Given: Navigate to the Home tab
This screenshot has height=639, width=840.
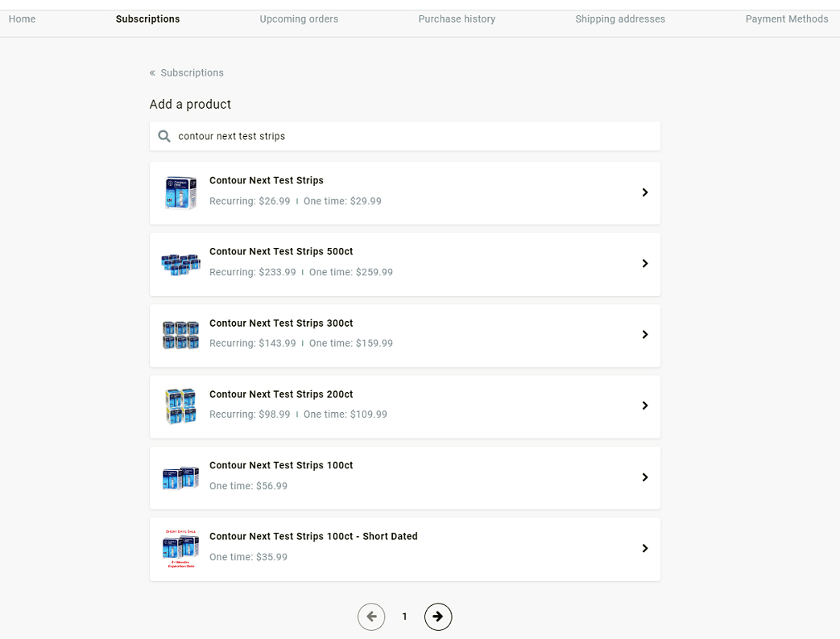Looking at the screenshot, I should pos(22,19).
